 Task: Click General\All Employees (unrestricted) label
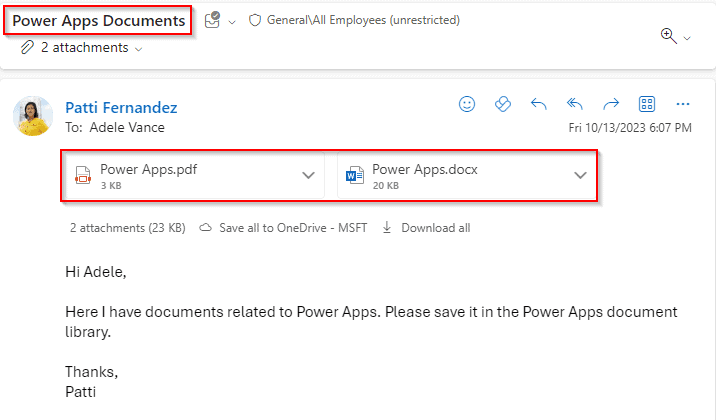coord(363,20)
